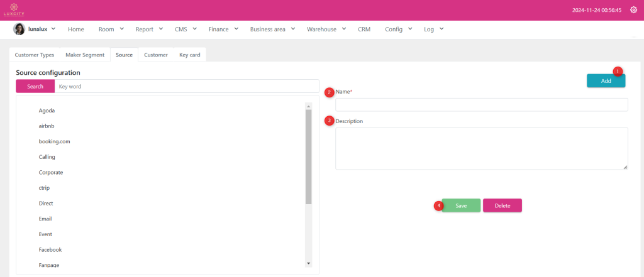Go to the Home menu item
This screenshot has height=277, width=644.
click(75, 29)
